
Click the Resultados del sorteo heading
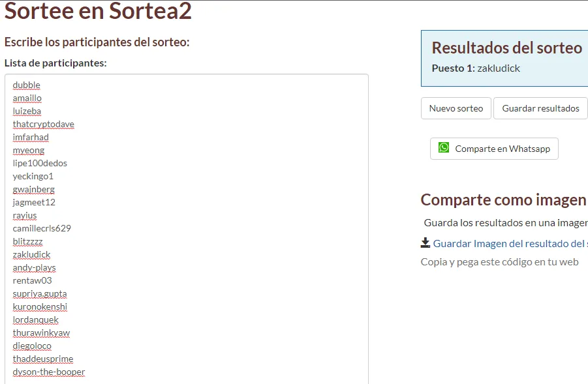[x=506, y=48]
